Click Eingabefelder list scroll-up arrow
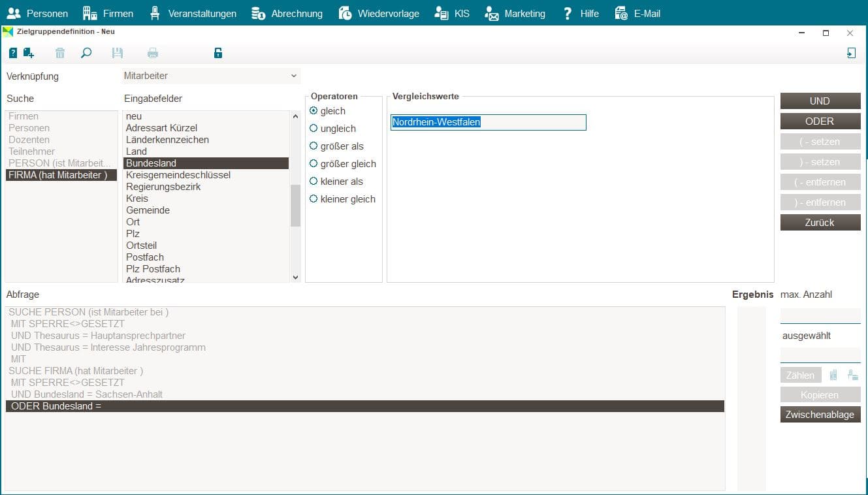 (x=295, y=116)
